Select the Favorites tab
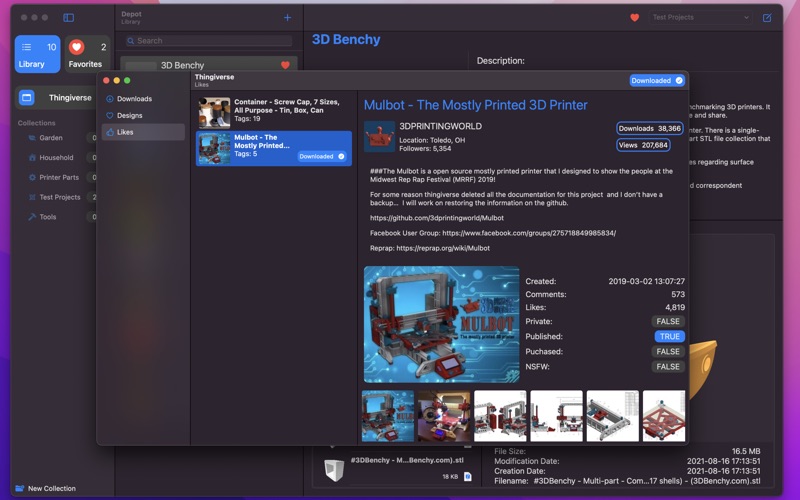Viewport: 800px width, 500px height. pyautogui.click(x=87, y=54)
